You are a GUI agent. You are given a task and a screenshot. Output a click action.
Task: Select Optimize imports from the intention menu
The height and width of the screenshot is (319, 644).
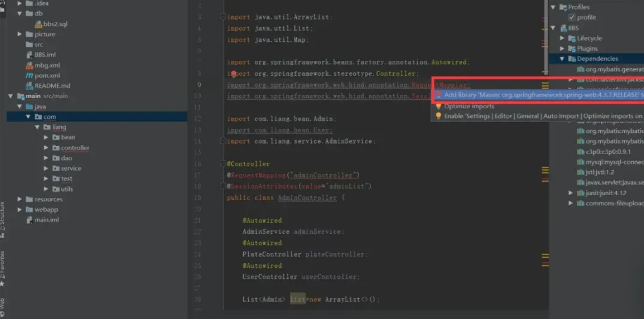pyautogui.click(x=469, y=106)
